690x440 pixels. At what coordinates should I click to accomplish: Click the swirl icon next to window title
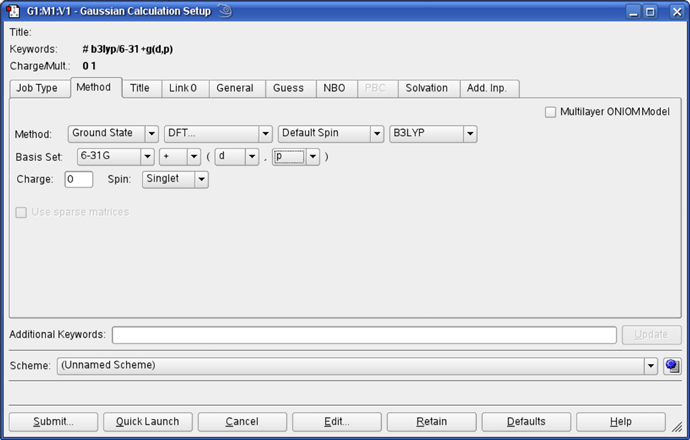click(x=225, y=11)
